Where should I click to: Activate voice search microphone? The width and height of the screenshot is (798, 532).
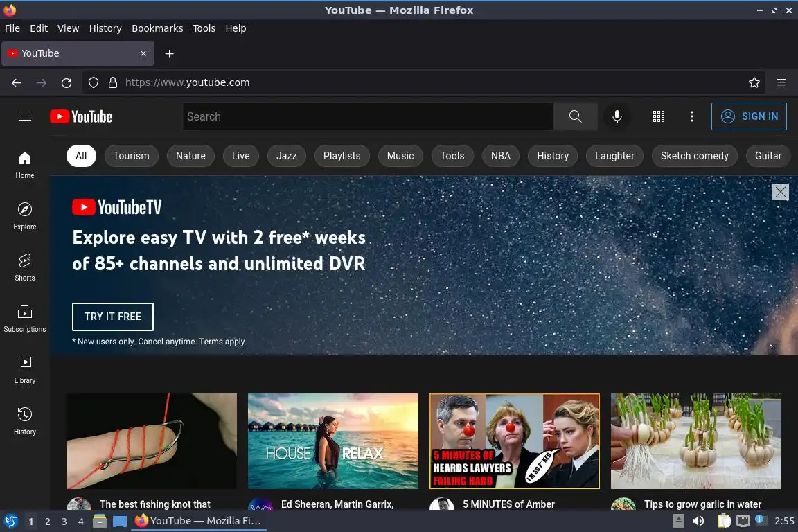tap(617, 116)
